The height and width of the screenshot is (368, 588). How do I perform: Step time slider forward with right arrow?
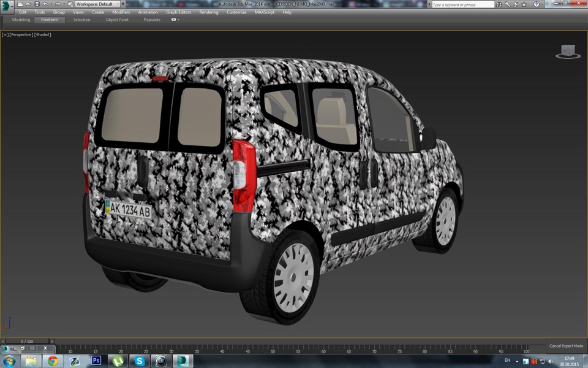pyautogui.click(x=51, y=342)
